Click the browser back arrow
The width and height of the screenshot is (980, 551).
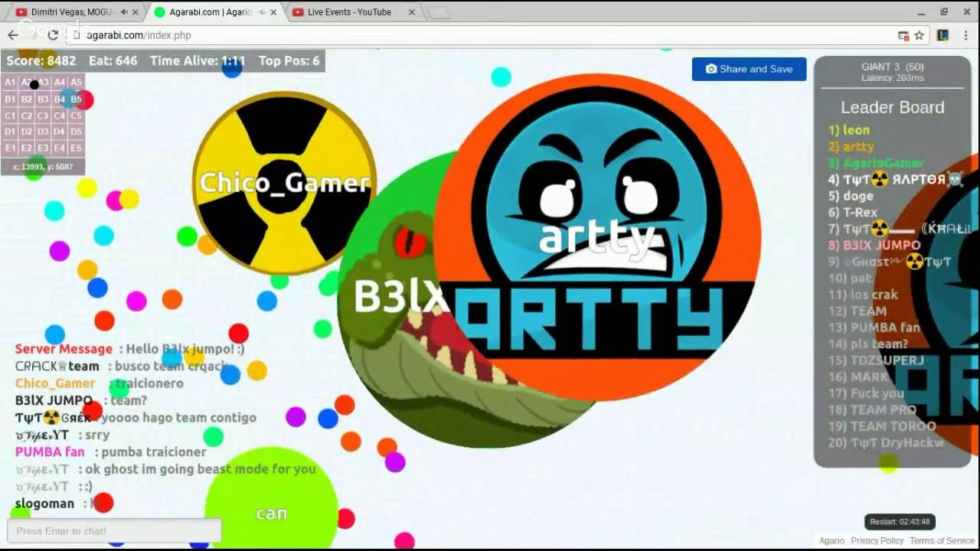pos(13,35)
